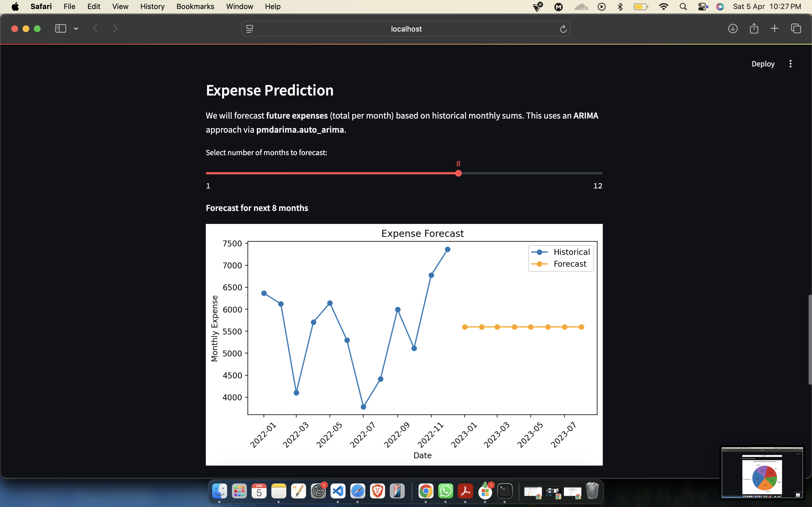
Task: Open a new tab with plus icon
Action: (775, 28)
